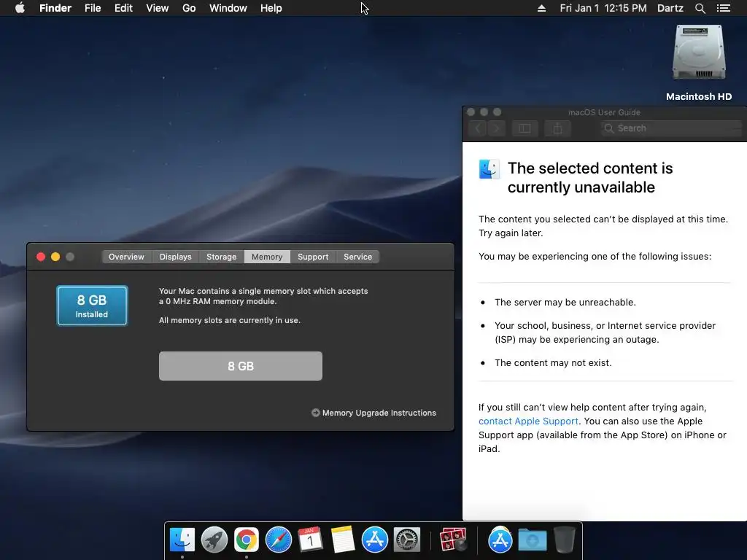Open the Go menu

(189, 8)
